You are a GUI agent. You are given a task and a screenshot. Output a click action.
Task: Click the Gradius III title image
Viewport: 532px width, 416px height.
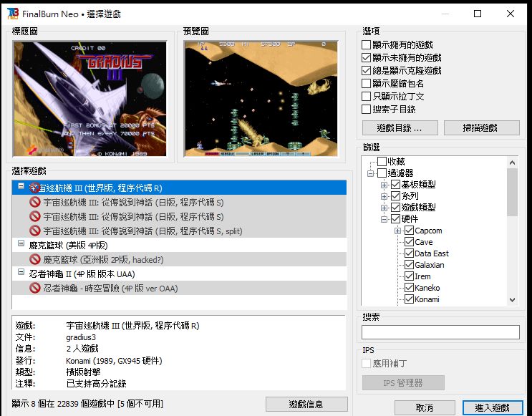point(90,99)
